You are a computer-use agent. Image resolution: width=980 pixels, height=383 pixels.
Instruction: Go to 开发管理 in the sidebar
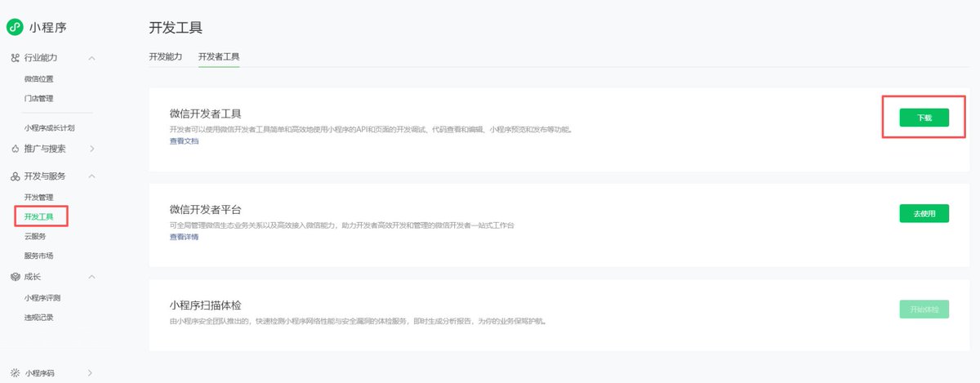[39, 198]
